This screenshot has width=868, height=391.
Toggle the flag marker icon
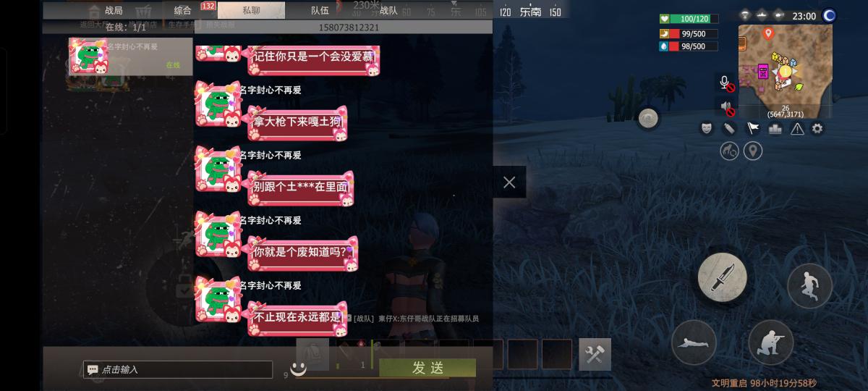click(752, 128)
